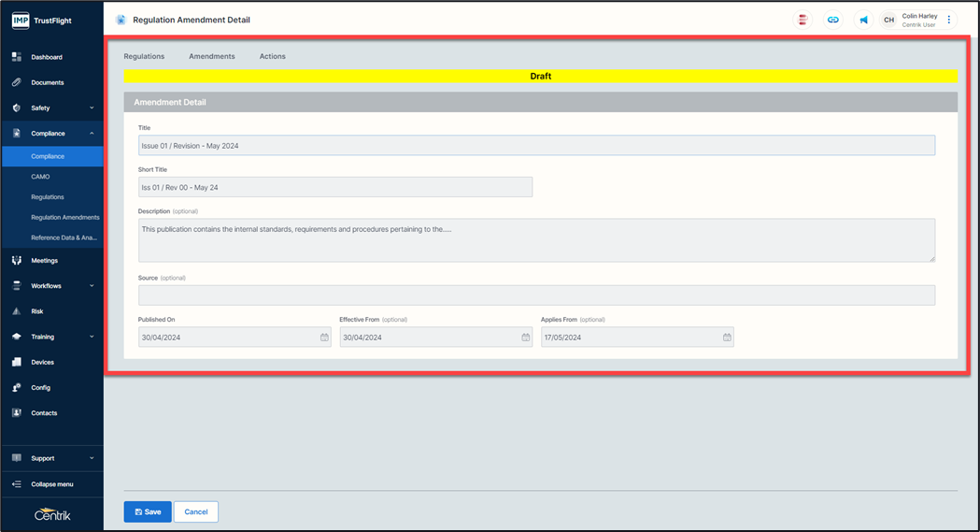
Task: Open the announcements megaphone icon
Action: tap(863, 20)
